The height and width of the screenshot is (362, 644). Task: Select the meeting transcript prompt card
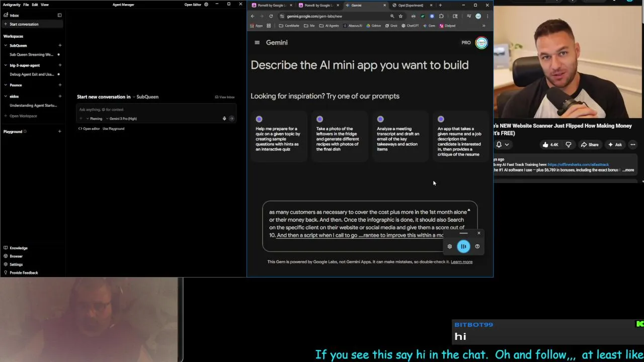(399, 136)
